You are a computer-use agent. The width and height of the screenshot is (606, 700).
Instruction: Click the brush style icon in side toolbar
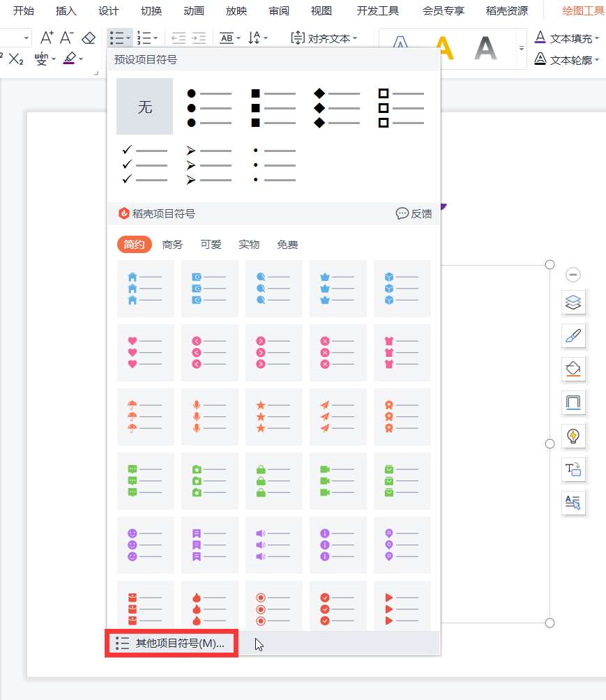[573, 336]
